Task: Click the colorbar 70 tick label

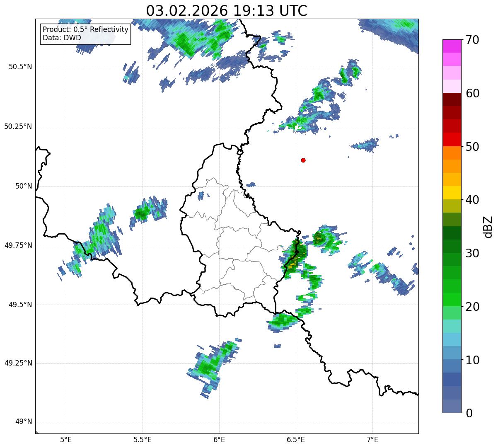Action: point(472,40)
